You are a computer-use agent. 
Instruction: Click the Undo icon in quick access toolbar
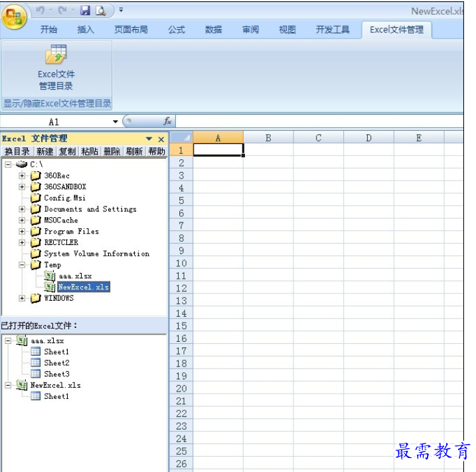point(40,11)
